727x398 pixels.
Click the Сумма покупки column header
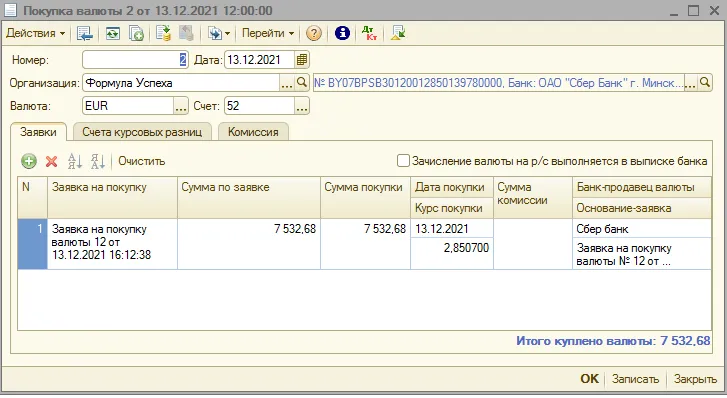(365, 198)
